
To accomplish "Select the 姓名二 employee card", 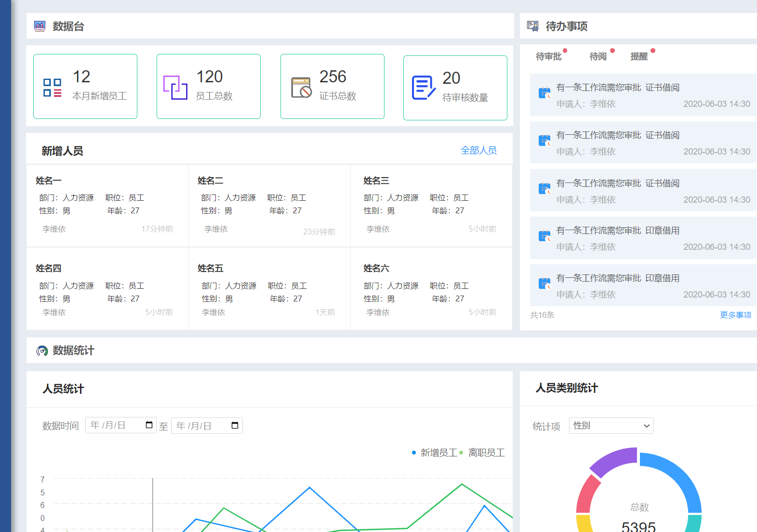I will [x=269, y=206].
